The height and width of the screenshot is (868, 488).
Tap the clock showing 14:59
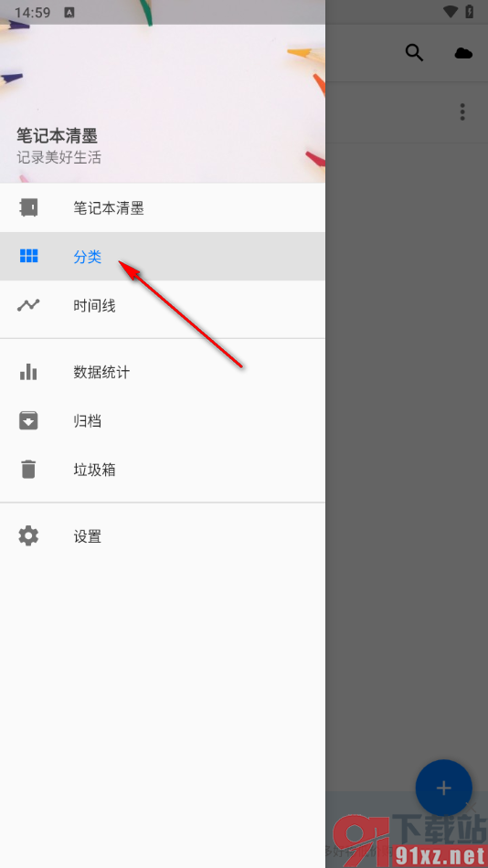32,12
